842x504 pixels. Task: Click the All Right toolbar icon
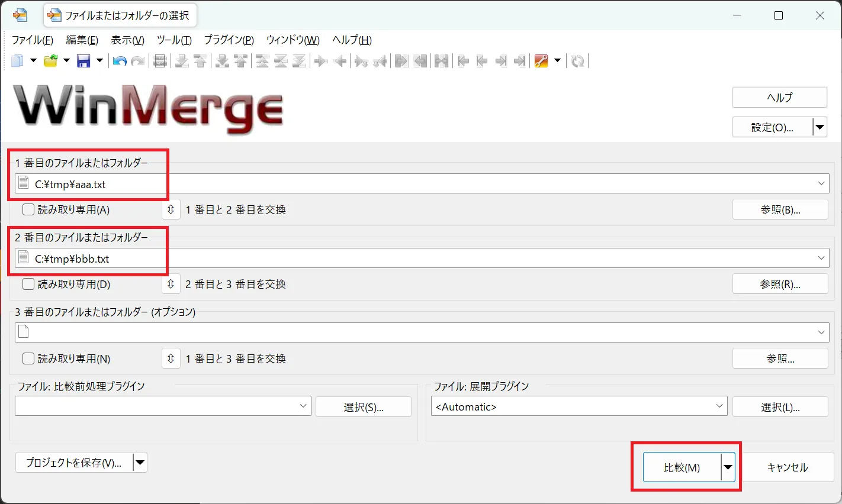401,61
